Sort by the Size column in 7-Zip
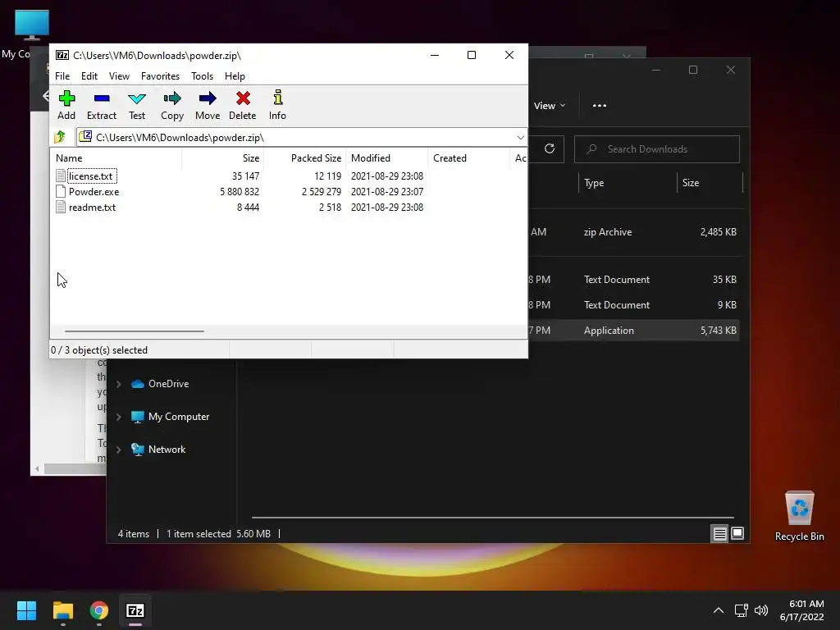Viewport: 840px width, 630px height. [x=222, y=158]
